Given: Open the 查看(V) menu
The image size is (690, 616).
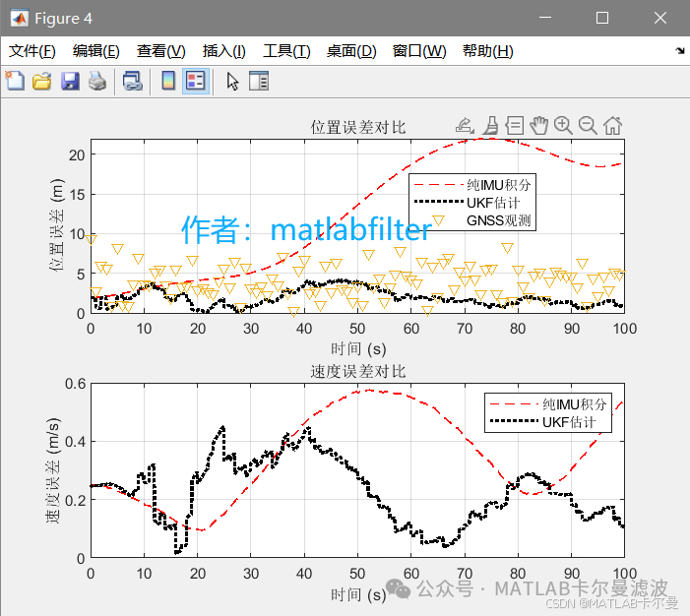Looking at the screenshot, I should pyautogui.click(x=161, y=51).
